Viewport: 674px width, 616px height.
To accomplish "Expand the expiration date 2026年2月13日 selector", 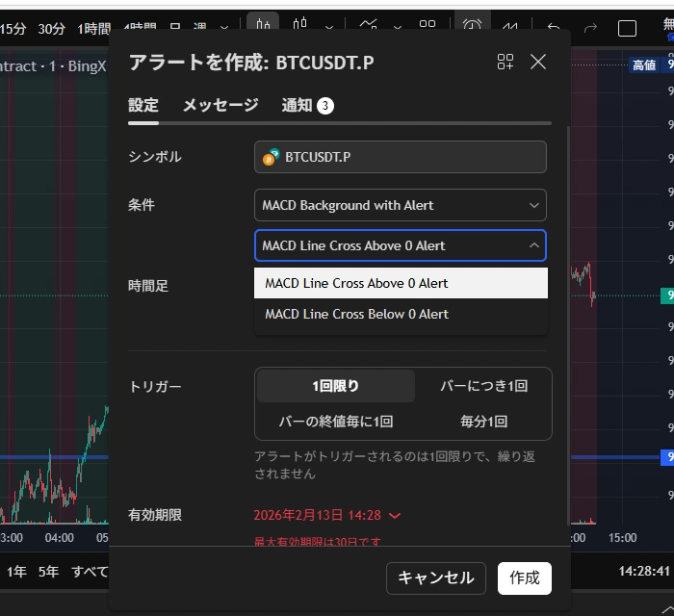I will pyautogui.click(x=326, y=516).
